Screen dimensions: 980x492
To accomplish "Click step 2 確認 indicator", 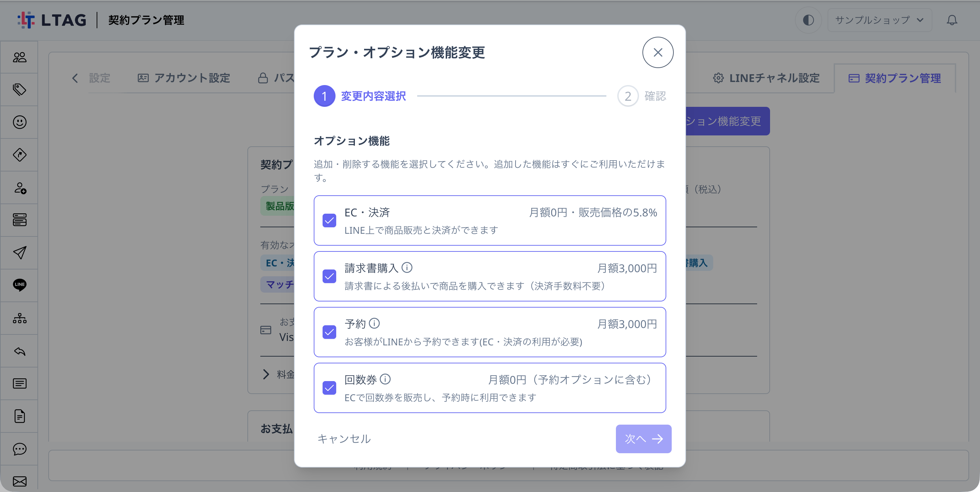I will [641, 96].
